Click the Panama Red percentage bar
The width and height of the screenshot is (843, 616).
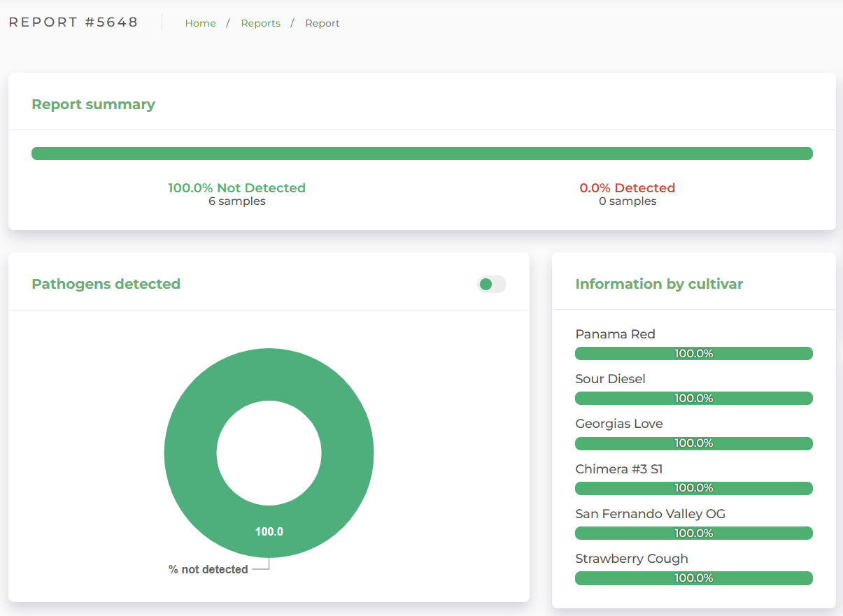[x=693, y=354]
